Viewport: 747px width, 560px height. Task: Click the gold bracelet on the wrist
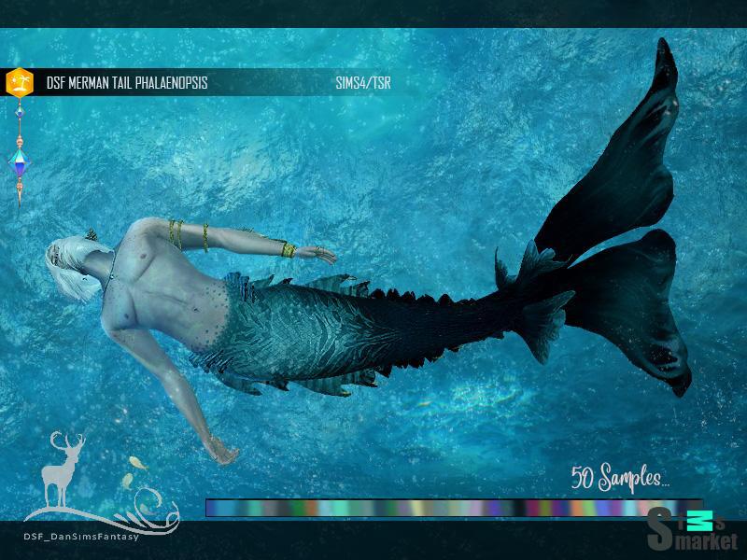click(287, 250)
